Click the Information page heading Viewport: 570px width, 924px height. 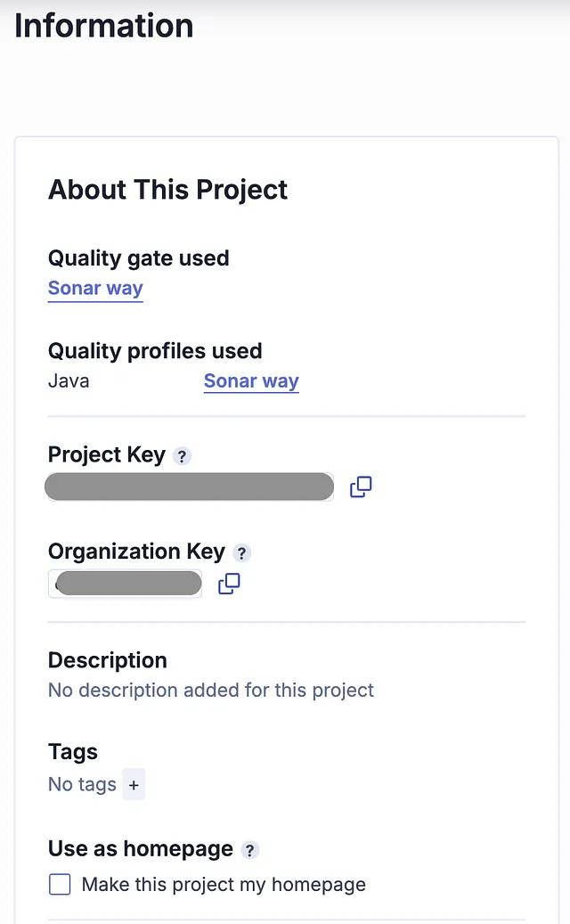[103, 26]
